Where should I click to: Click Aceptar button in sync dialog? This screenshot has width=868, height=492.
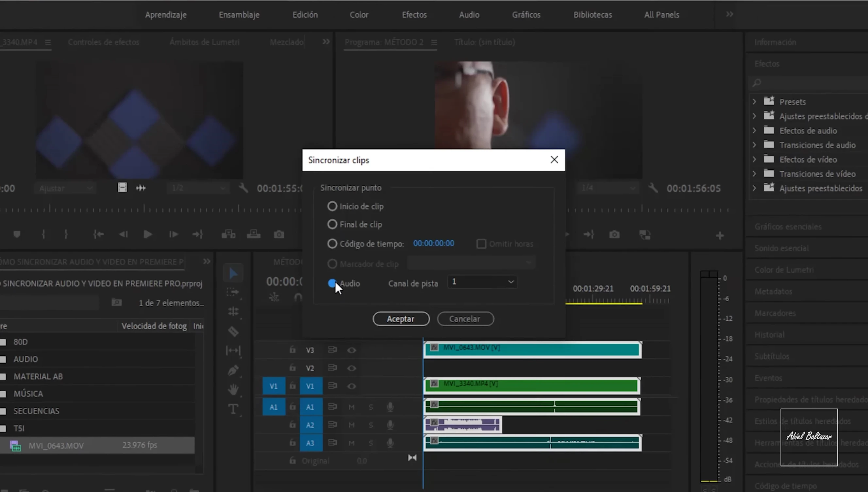coord(401,319)
